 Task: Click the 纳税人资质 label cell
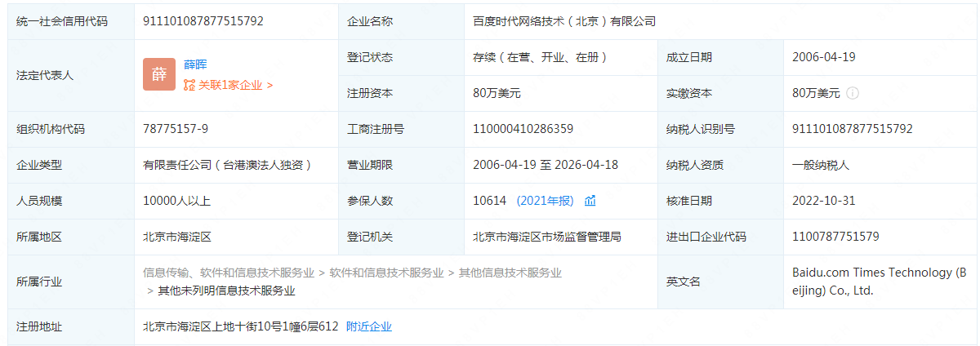click(x=720, y=165)
